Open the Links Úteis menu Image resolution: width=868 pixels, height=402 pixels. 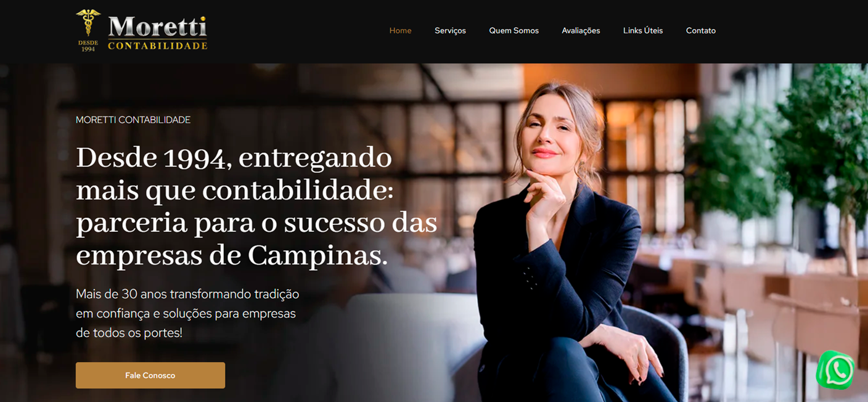point(643,31)
